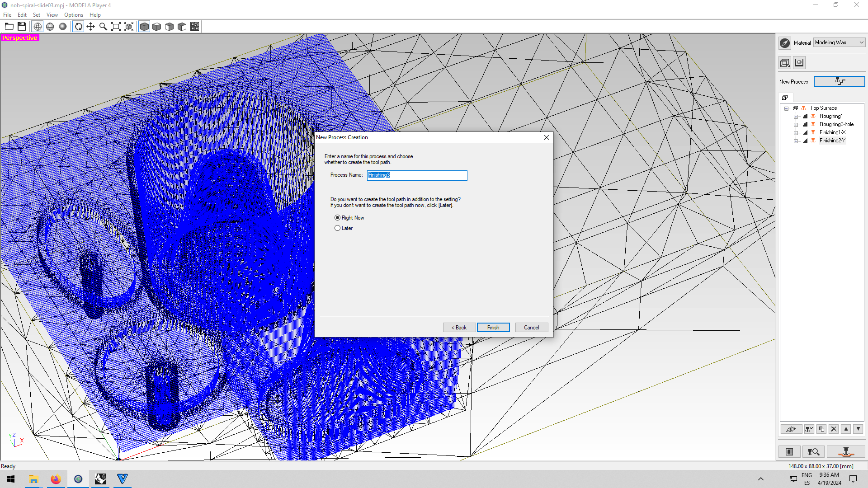Click the Perspective viewport label

(20, 38)
